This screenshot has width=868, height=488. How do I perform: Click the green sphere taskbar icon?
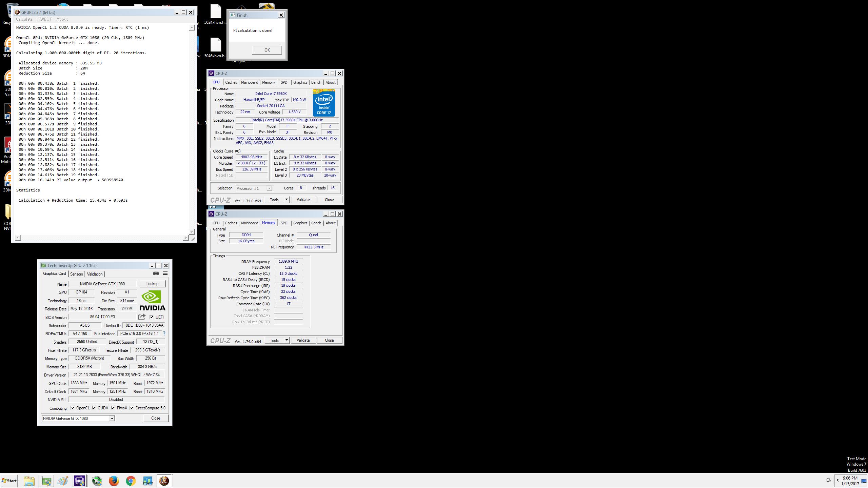tap(97, 481)
